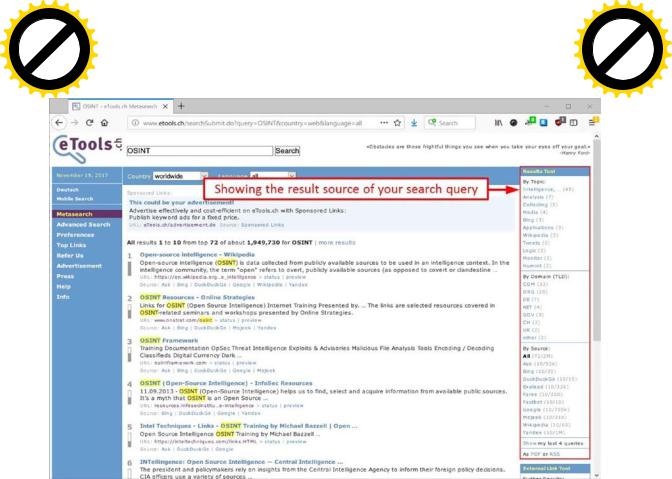
Task: Export results as RSS
Action: pyautogui.click(x=555, y=454)
